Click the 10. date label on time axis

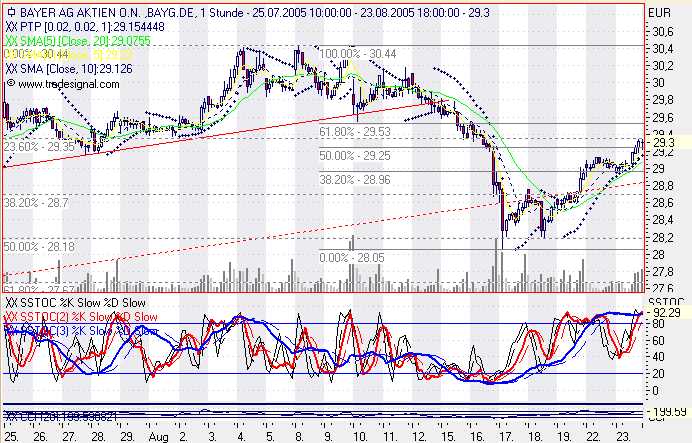[x=360, y=437]
